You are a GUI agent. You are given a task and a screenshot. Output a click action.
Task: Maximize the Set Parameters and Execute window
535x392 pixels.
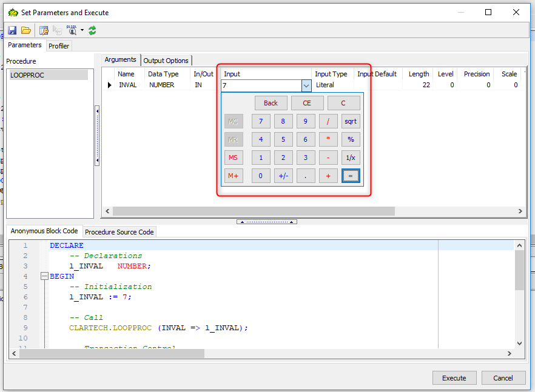pyautogui.click(x=488, y=12)
